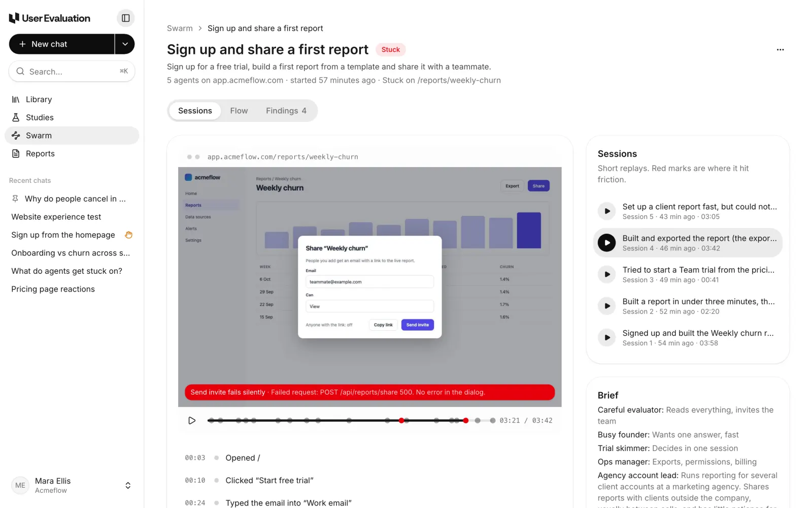This screenshot has width=812, height=508.
Task: Click the Share button in the replay
Action: (538, 186)
